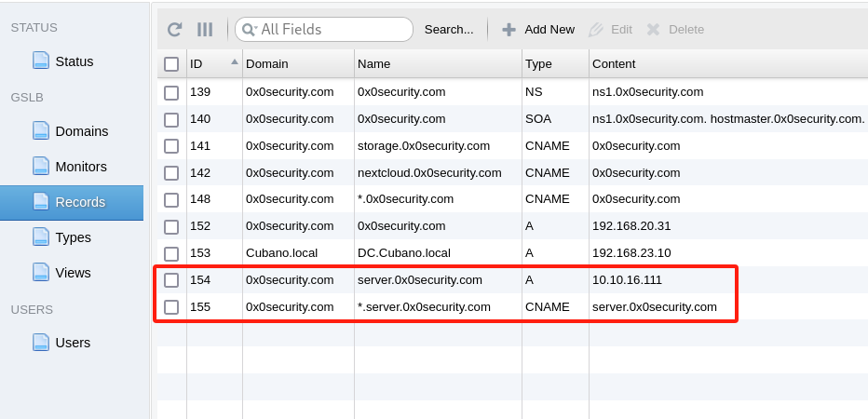Click the Status page icon in sidebar
The image size is (868, 419).
pyautogui.click(x=40, y=61)
